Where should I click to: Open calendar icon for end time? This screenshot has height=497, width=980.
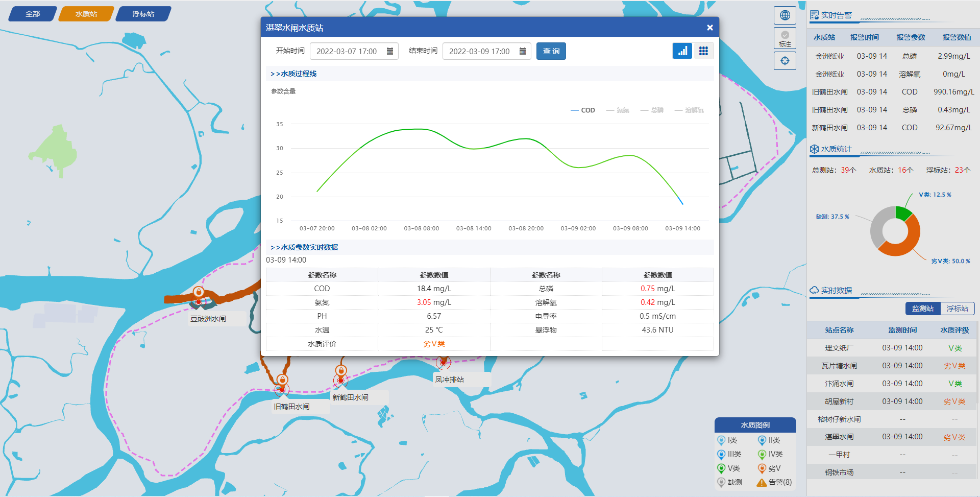click(x=523, y=51)
